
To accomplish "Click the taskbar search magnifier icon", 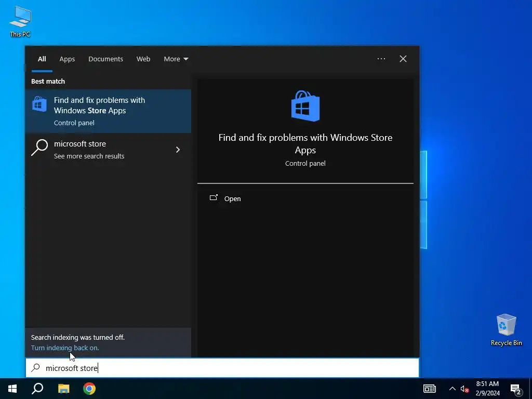I will [x=37, y=389].
